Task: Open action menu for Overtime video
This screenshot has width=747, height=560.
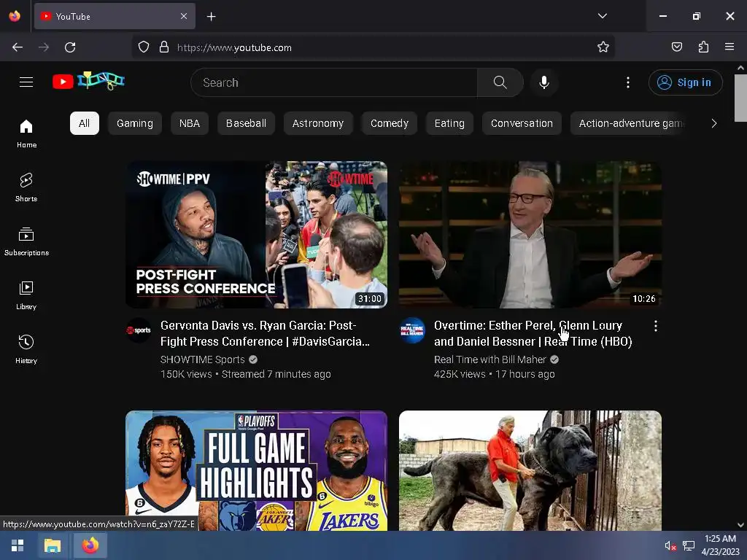Action: click(x=656, y=326)
